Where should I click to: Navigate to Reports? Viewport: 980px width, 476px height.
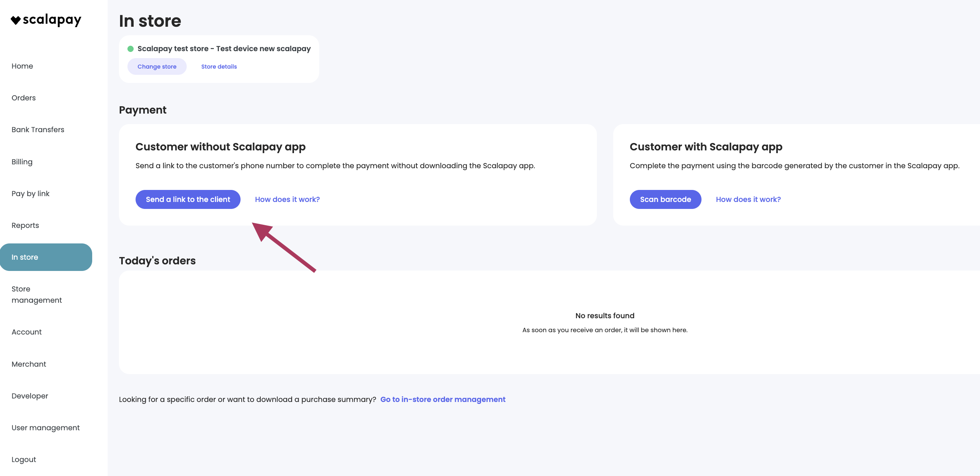[25, 225]
